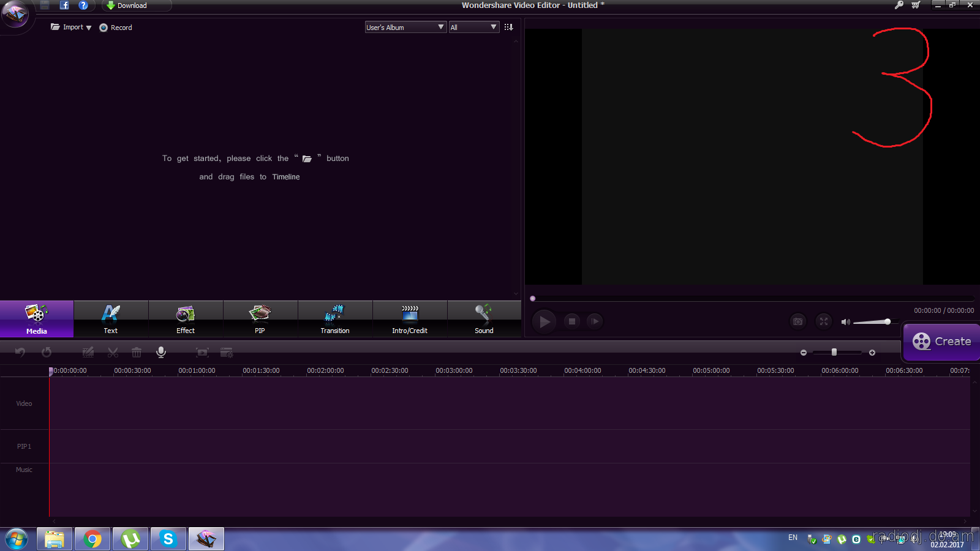Image resolution: width=980 pixels, height=551 pixels.
Task: Click the Stop button in preview
Action: click(x=572, y=321)
